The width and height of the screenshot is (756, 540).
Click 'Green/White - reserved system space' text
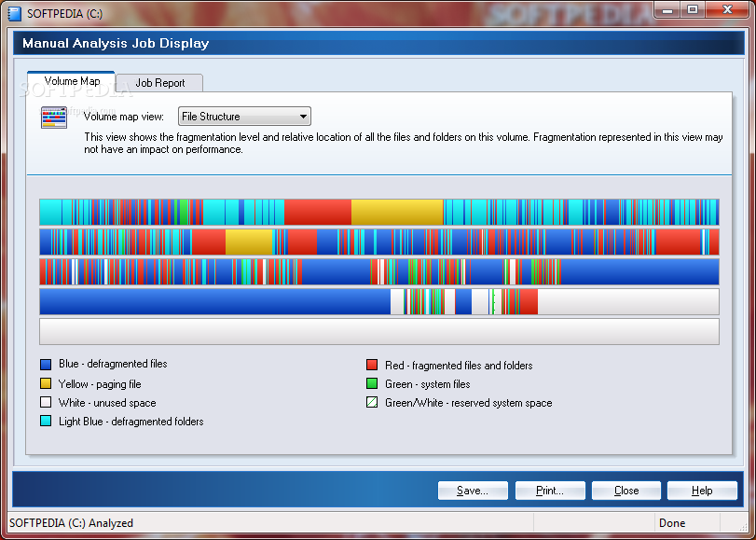[468, 403]
